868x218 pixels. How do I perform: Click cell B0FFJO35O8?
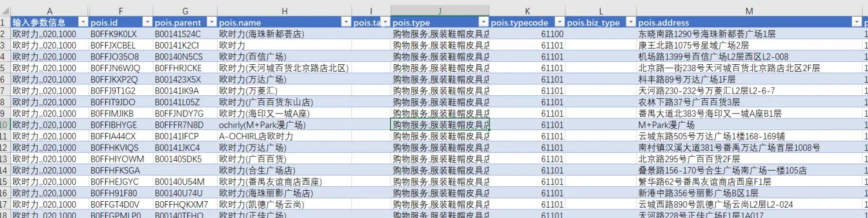[115, 57]
